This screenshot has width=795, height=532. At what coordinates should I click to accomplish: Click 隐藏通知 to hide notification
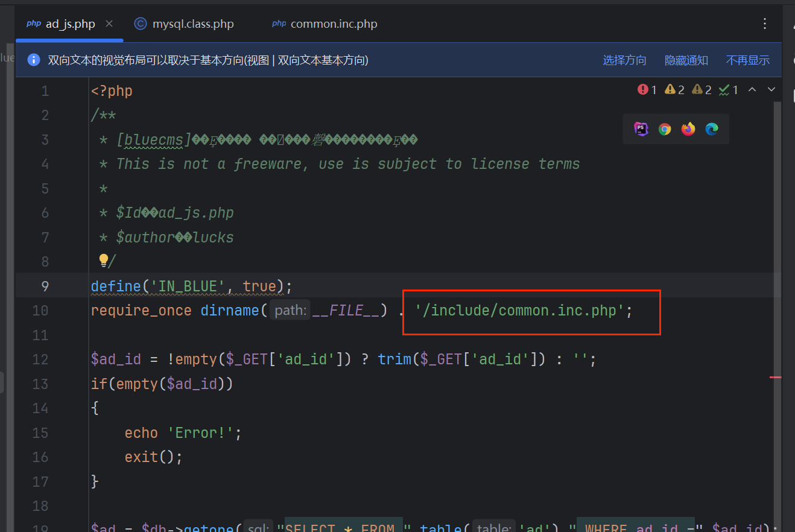[686, 60]
